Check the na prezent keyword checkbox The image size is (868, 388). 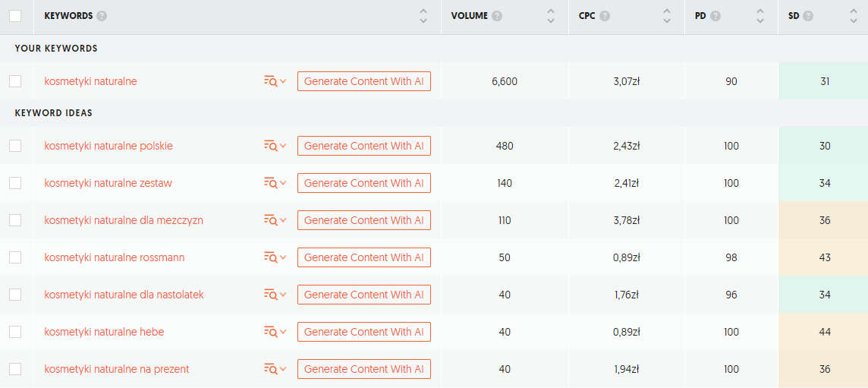(x=15, y=369)
